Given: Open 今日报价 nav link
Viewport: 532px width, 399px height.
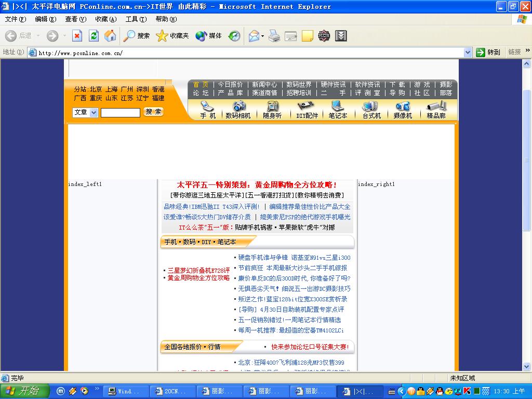Looking at the screenshot, I should click(230, 85).
